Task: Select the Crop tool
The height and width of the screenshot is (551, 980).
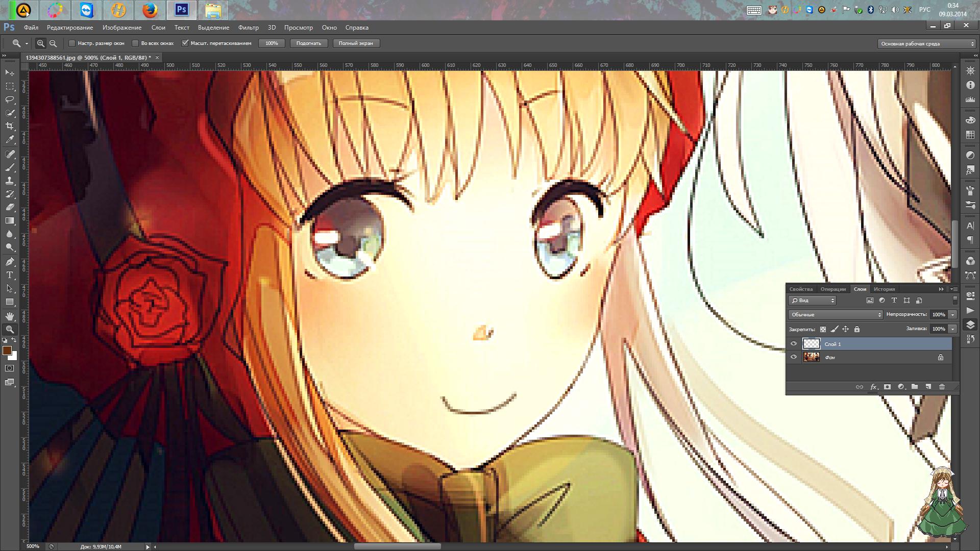Action: 10,126
